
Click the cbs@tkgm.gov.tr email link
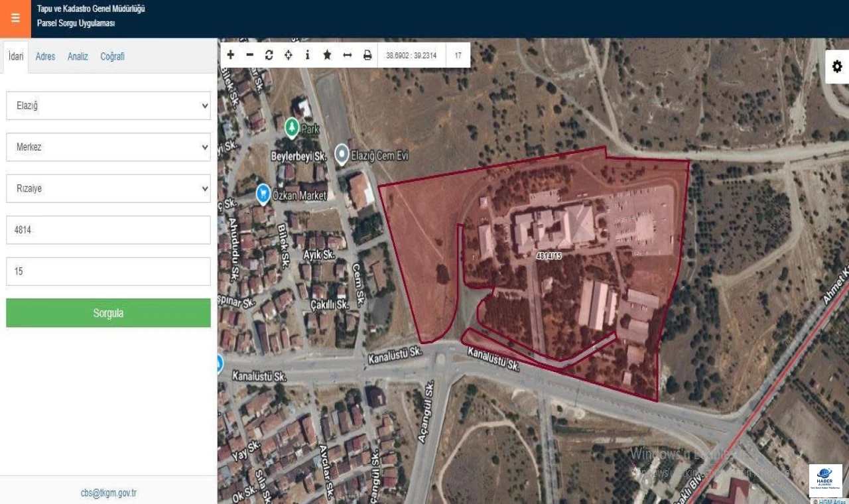(x=108, y=493)
